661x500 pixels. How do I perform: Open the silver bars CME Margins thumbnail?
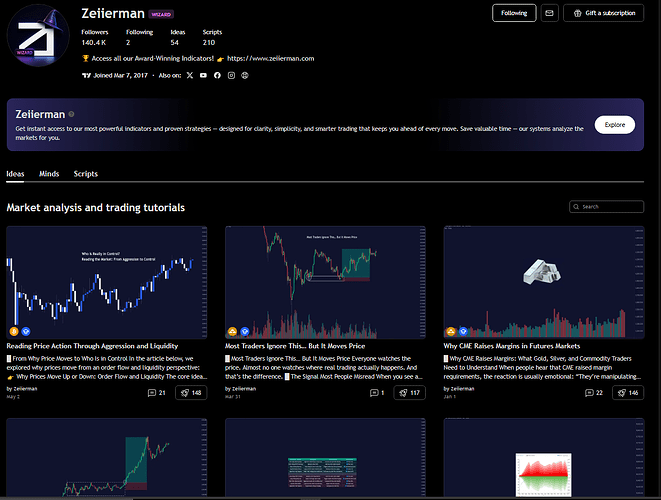pos(544,282)
